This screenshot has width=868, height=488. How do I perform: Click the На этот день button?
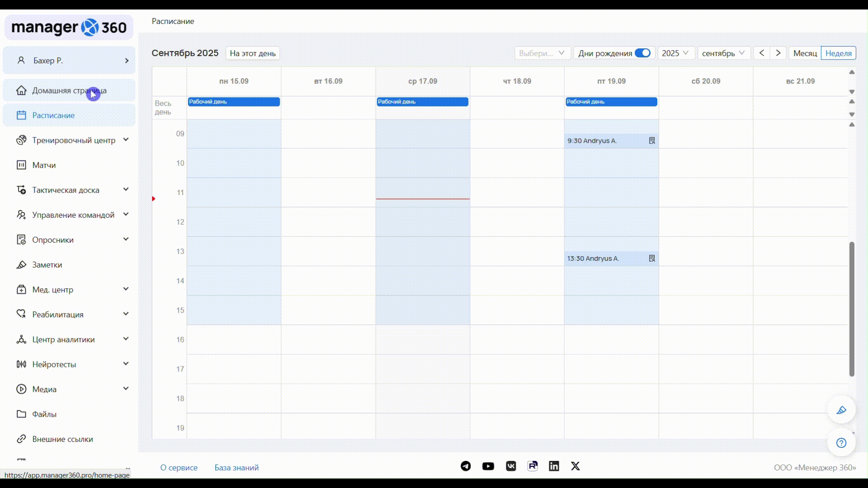[x=252, y=53]
